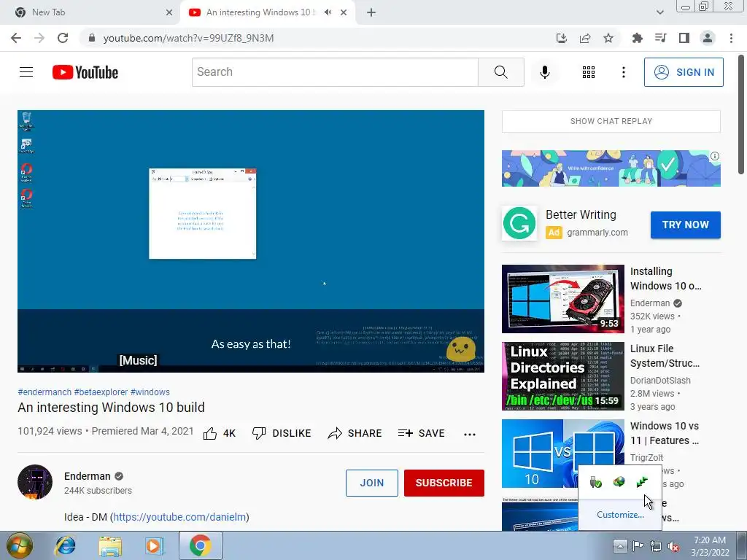Reload the YouTube page
Viewport: 747px width, 560px height.
point(63,38)
